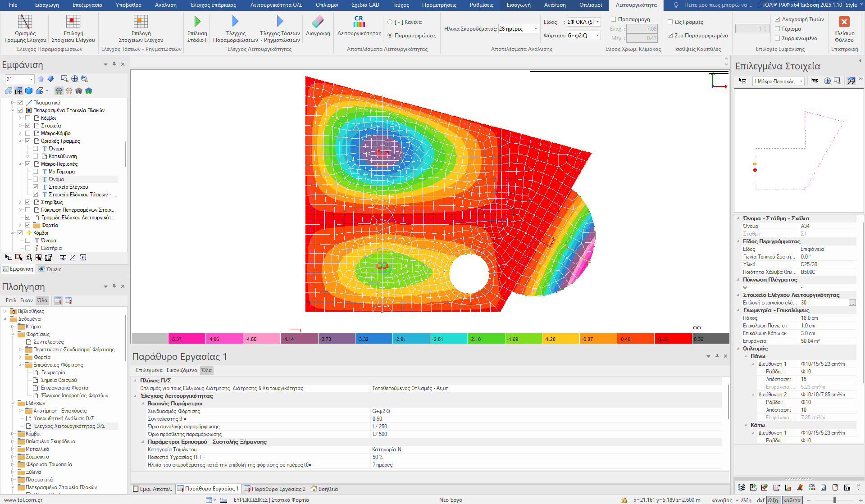This screenshot has height=504, width=865.
Task: Open the Ανάλυση menu tab
Action: tap(165, 5)
